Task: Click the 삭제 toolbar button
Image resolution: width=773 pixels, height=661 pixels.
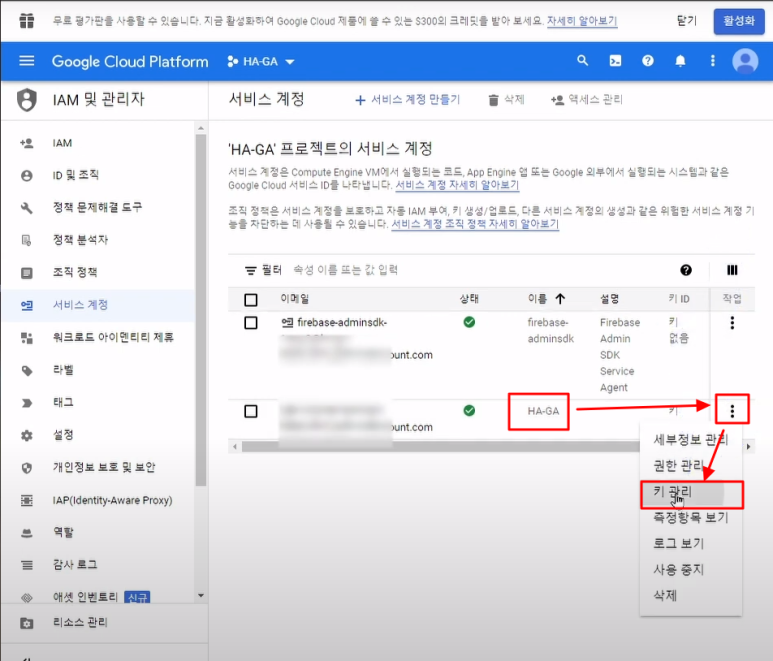Action: click(x=506, y=100)
